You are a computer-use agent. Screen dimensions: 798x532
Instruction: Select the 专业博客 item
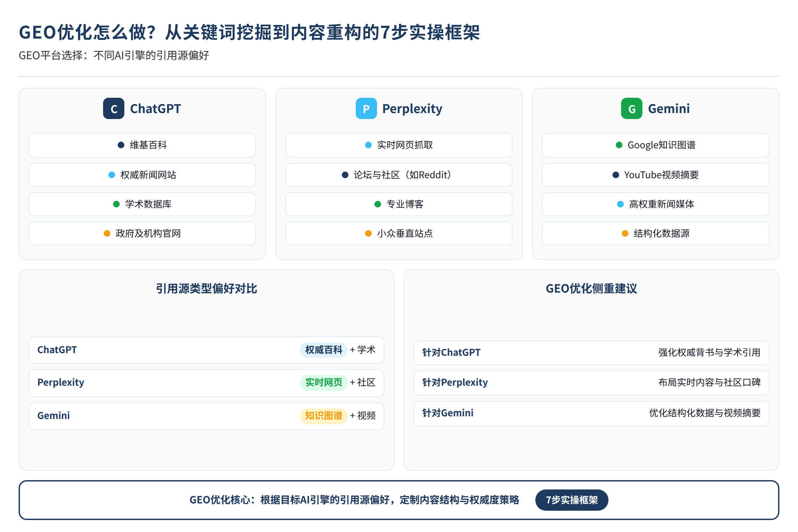(x=399, y=204)
